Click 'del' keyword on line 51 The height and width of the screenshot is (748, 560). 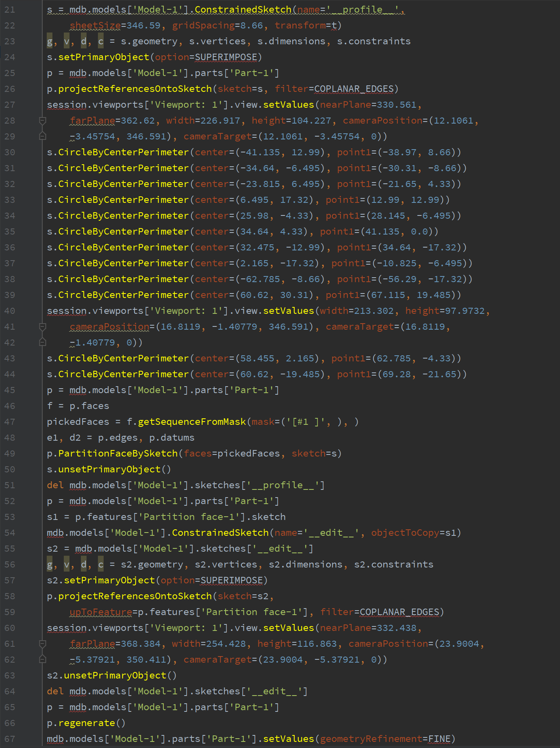55,485
